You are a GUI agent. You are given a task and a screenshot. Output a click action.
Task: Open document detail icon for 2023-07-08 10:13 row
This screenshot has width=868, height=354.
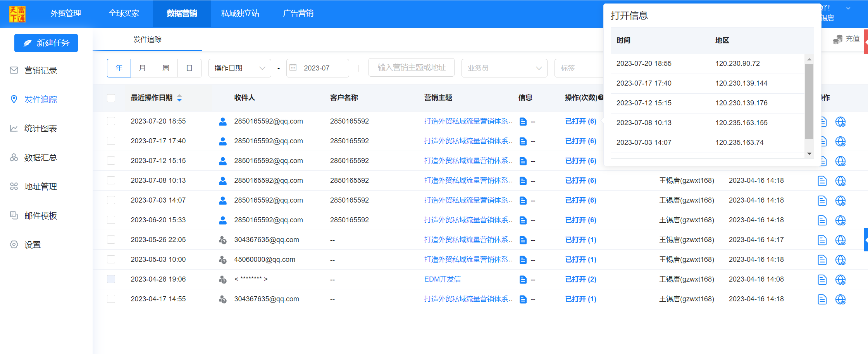(x=822, y=181)
